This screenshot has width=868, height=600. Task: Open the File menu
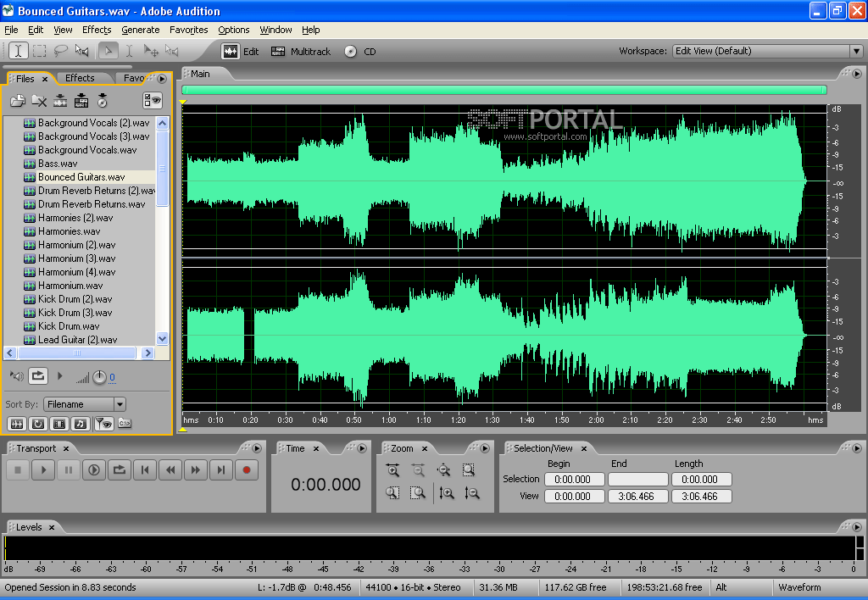[11, 30]
